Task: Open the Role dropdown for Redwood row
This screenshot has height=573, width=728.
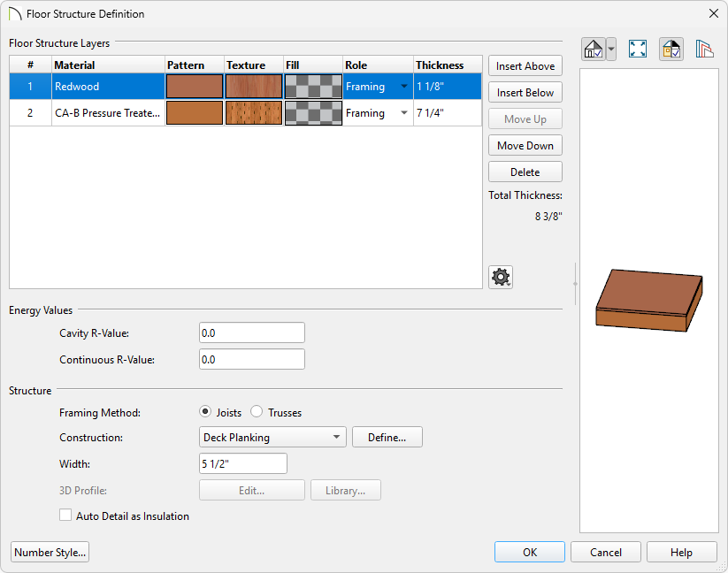Action: point(404,87)
